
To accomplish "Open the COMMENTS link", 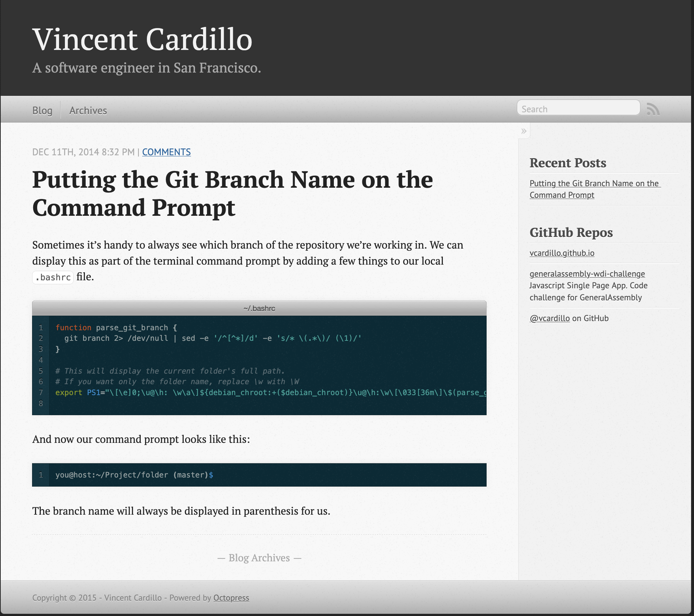I will tap(166, 152).
